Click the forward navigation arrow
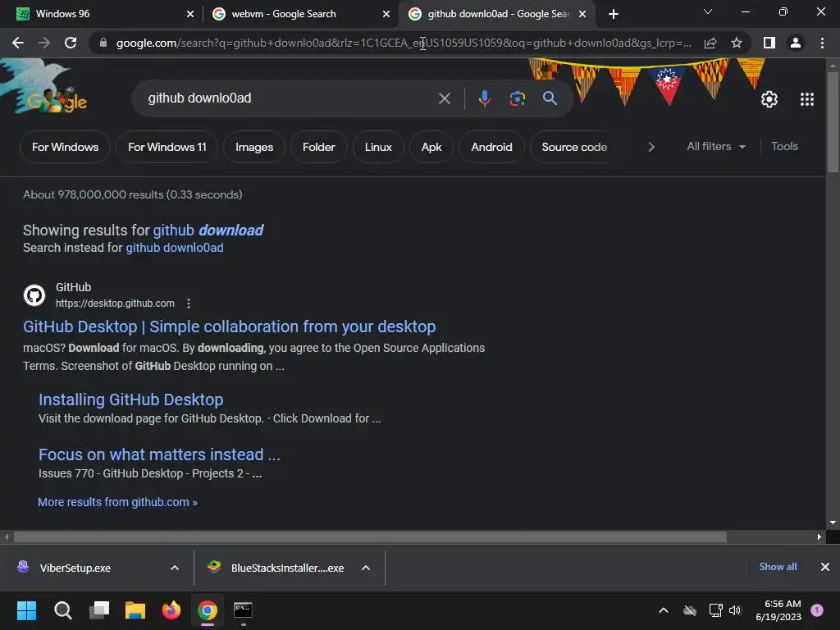The width and height of the screenshot is (840, 630). 44,43
